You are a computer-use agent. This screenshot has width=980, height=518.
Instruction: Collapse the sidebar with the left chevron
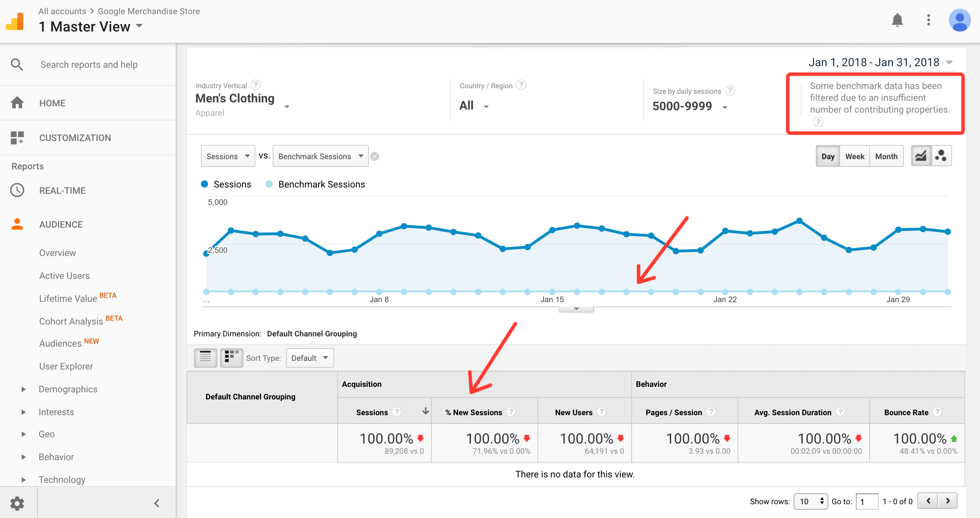tap(156, 503)
